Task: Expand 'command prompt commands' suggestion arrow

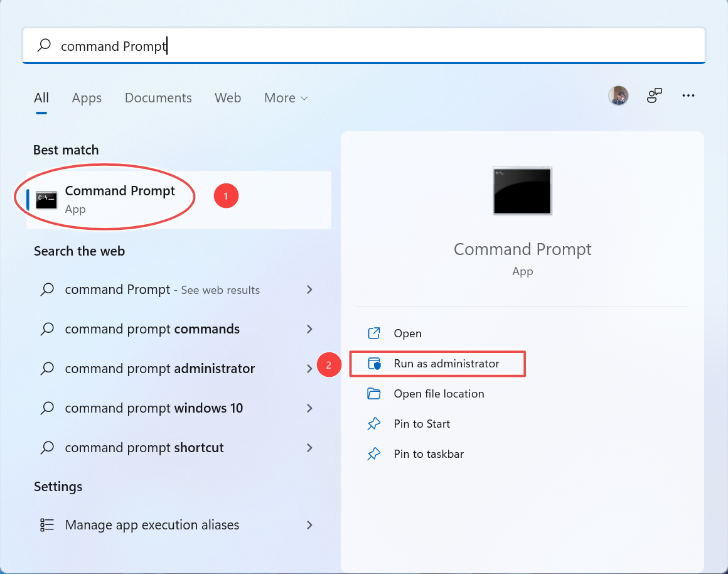Action: 309,329
